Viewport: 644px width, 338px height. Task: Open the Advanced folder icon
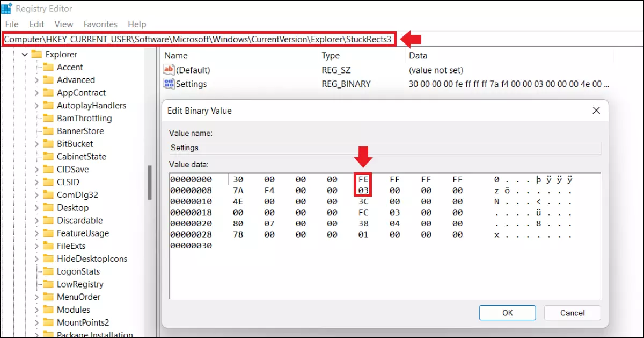(48, 80)
